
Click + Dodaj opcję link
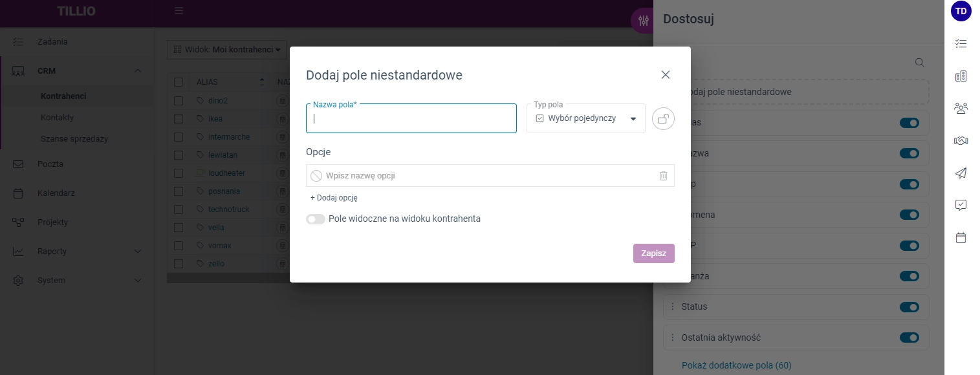coord(334,198)
